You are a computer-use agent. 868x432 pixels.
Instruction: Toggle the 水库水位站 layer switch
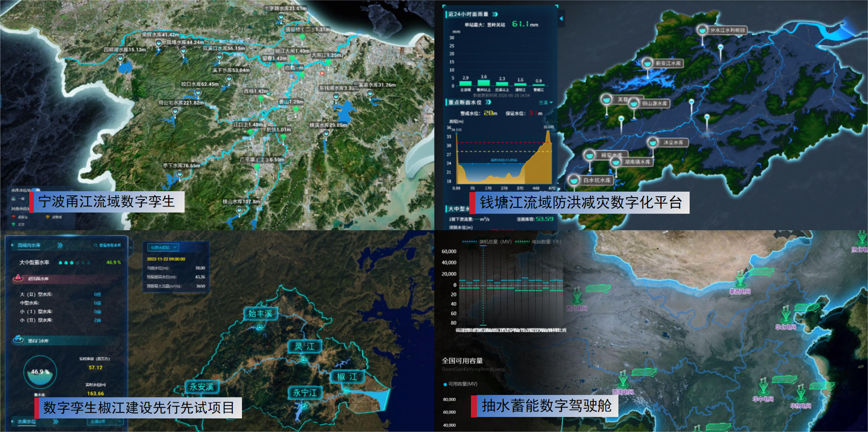[x=36, y=190]
